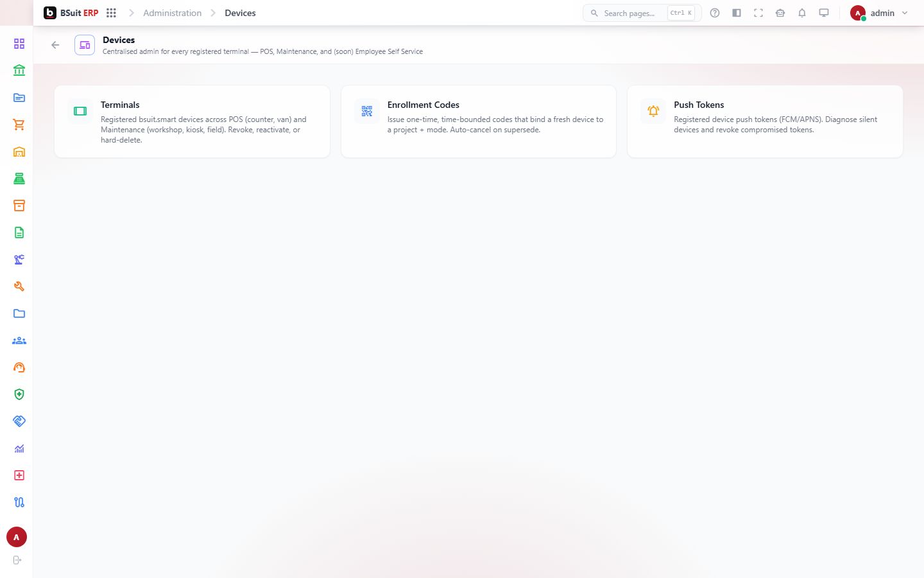Click the blue folder with lines sidebar icon

coord(19,98)
